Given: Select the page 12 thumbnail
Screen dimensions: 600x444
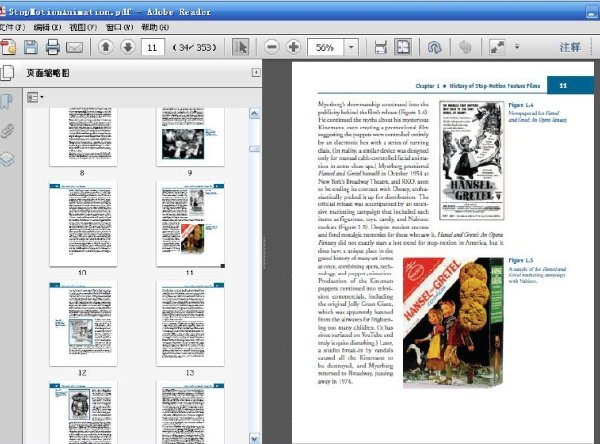Looking at the screenshot, I should point(83,324).
